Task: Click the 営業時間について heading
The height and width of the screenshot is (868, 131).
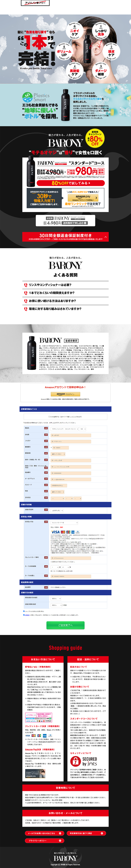Action: pos(65,788)
